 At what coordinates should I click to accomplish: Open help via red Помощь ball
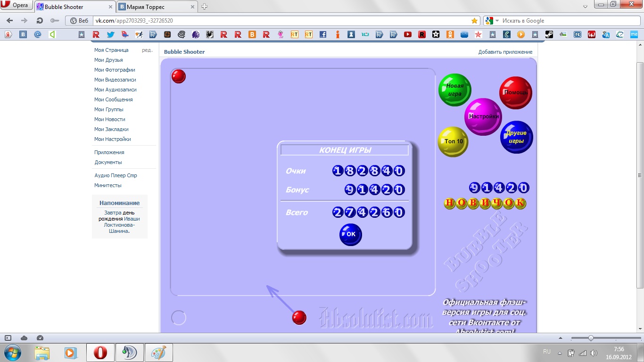[516, 92]
